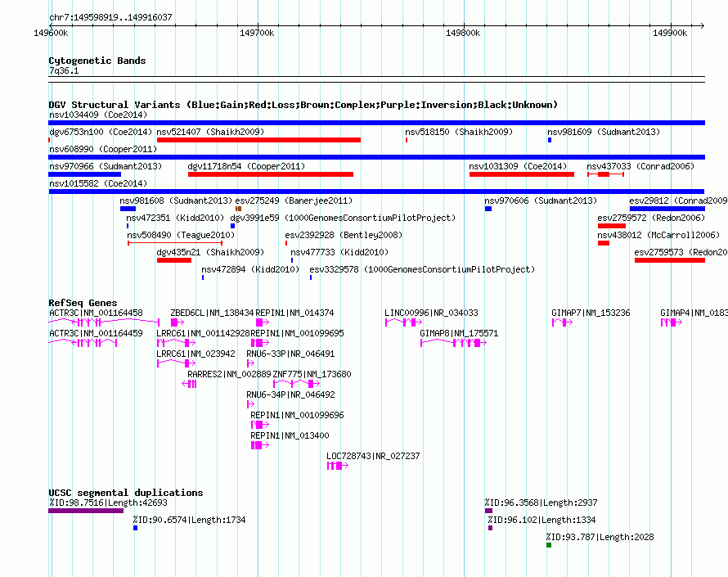Click the esv2759572 (Redon2006) red bar
This screenshot has width=728, height=577.
612,226
